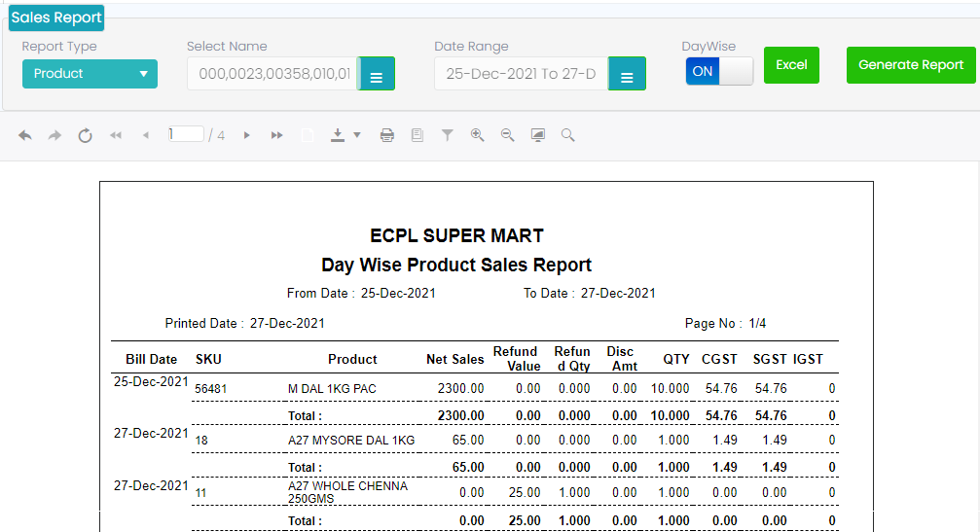Select the Sales Report tab
Viewport: 980px width, 532px height.
click(x=56, y=18)
